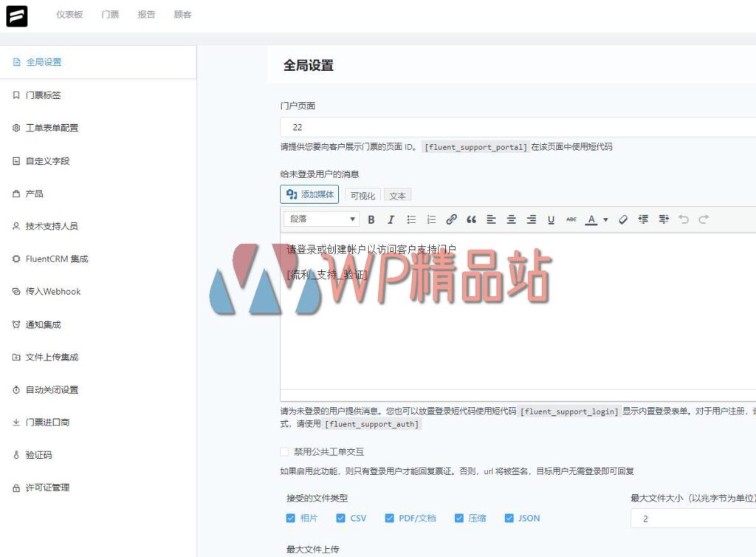Click the Fluent Support logo top-left
756x557 pixels.
[17, 16]
